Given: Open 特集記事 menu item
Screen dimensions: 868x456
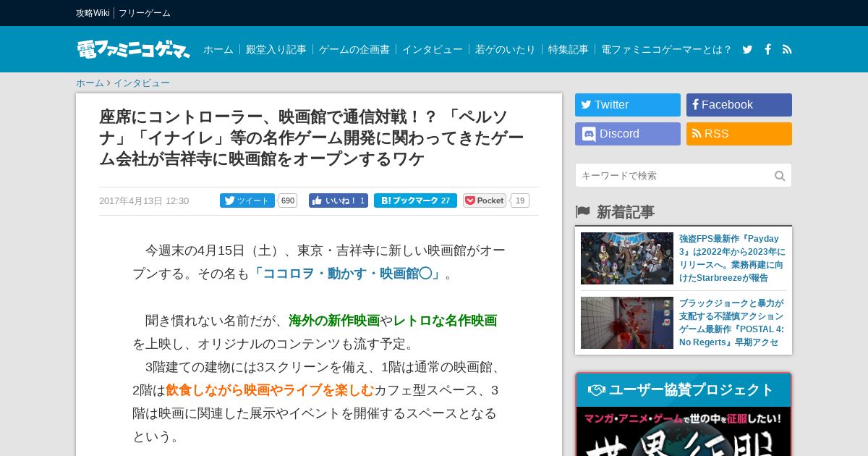Looking at the screenshot, I should pyautogui.click(x=569, y=49).
